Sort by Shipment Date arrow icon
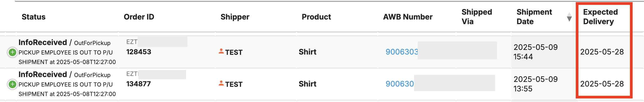The width and height of the screenshot is (644, 102). [569, 17]
